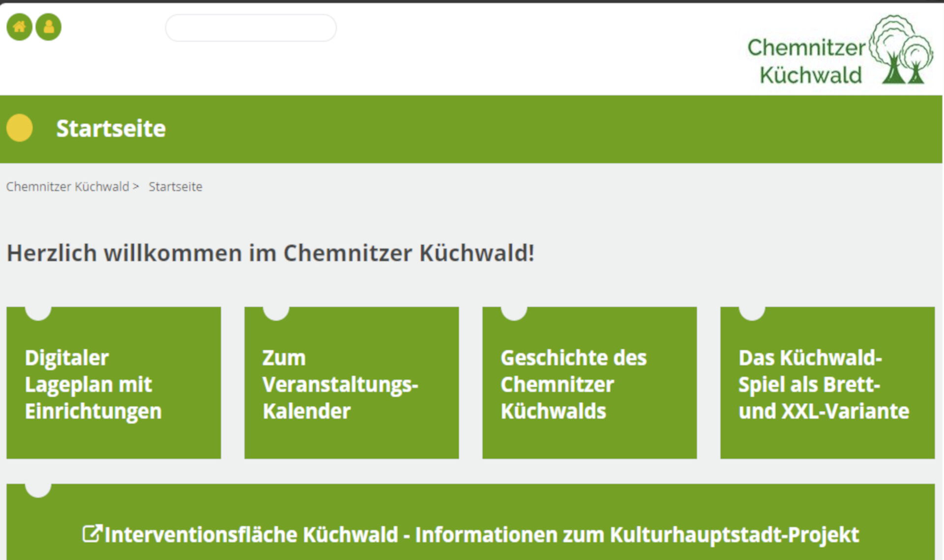The image size is (944, 560).
Task: Open Interventionsfläche Küchwald Kulturhauptstadt-Projekt link
Action: (x=482, y=534)
